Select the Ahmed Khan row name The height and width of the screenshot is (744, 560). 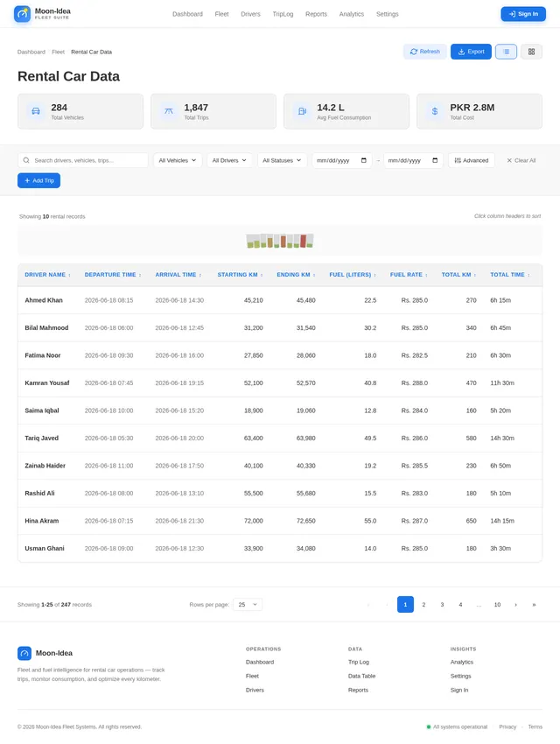point(44,300)
